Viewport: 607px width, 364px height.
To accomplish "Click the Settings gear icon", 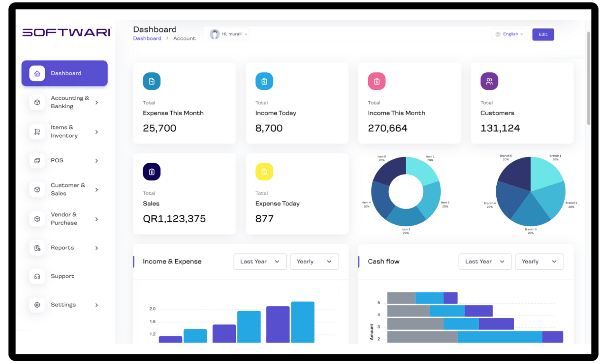I will (x=37, y=305).
